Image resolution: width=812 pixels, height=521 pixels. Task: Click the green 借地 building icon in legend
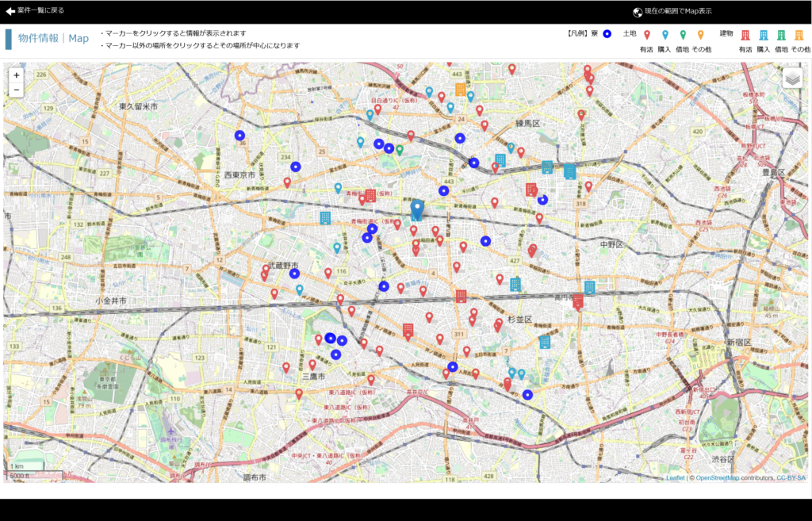(781, 35)
